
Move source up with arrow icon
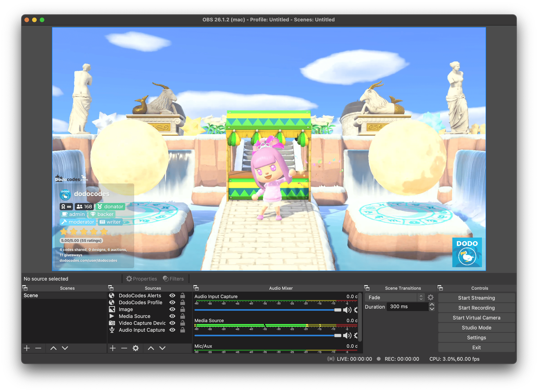pyautogui.click(x=151, y=348)
